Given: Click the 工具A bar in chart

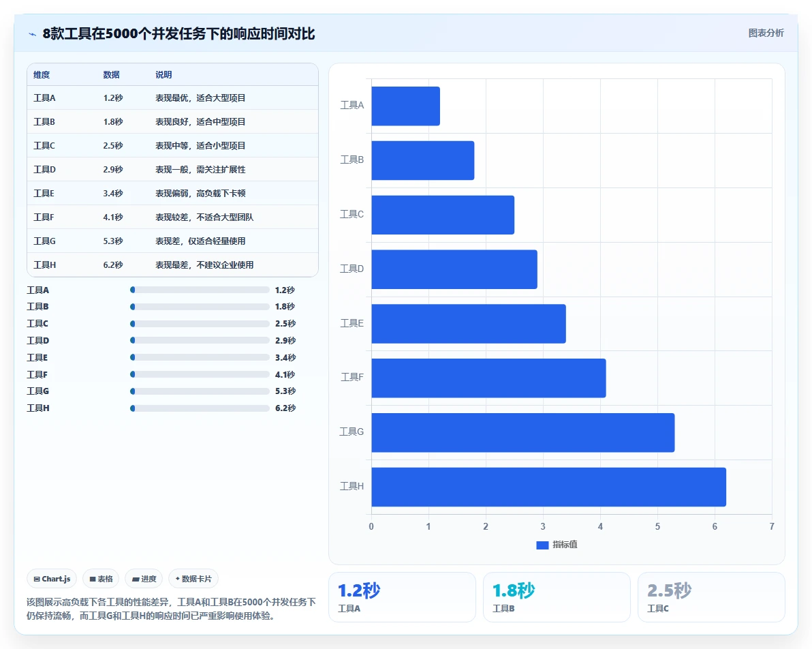Looking at the screenshot, I should (405, 106).
